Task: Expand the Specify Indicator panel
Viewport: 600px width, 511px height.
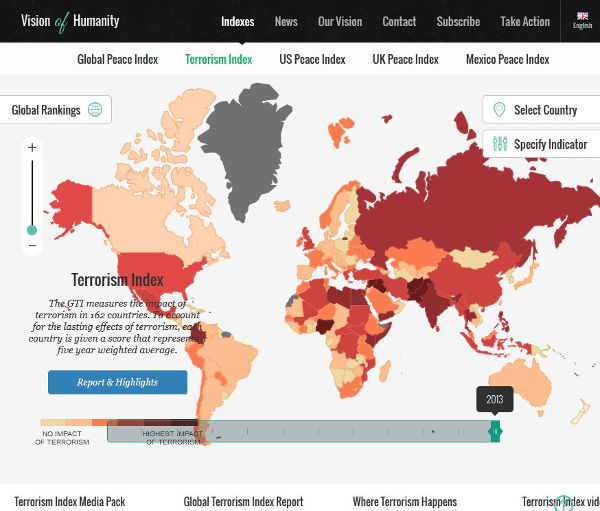Action: [x=550, y=144]
